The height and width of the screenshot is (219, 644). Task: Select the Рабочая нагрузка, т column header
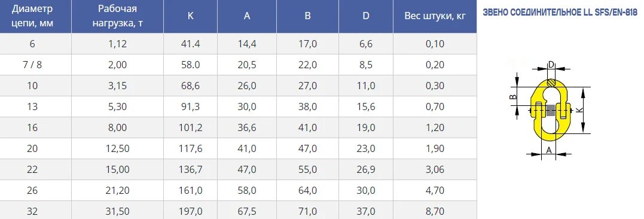click(x=117, y=16)
